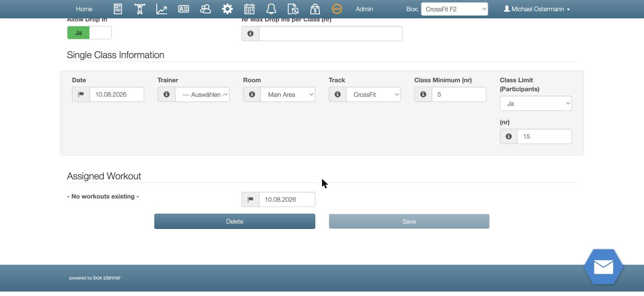The image size is (644, 296).
Task: Click the orange NEW badge icon
Action: tap(337, 9)
